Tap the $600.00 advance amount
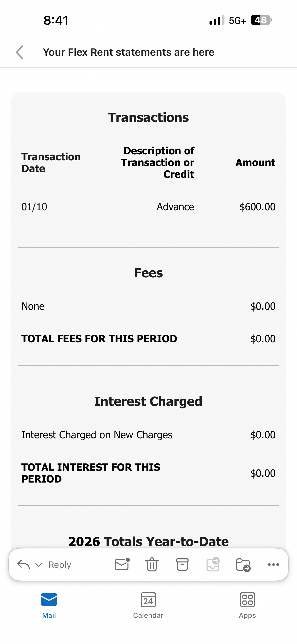 click(257, 207)
